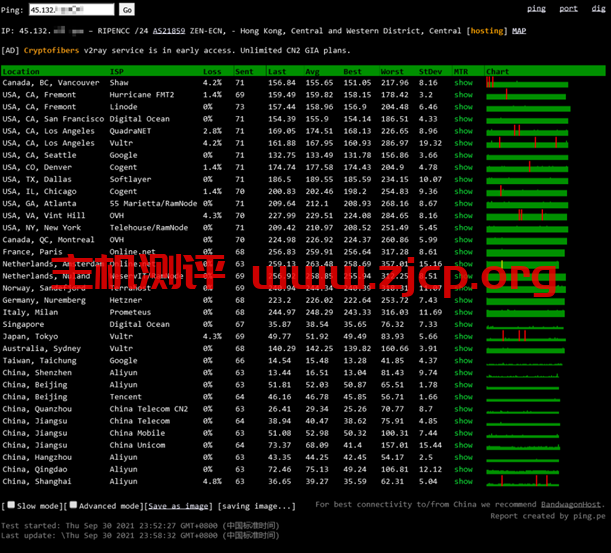This screenshot has width=611, height=553.
Task: Click the '13.44' last latency value
Action: pyautogui.click(x=279, y=373)
